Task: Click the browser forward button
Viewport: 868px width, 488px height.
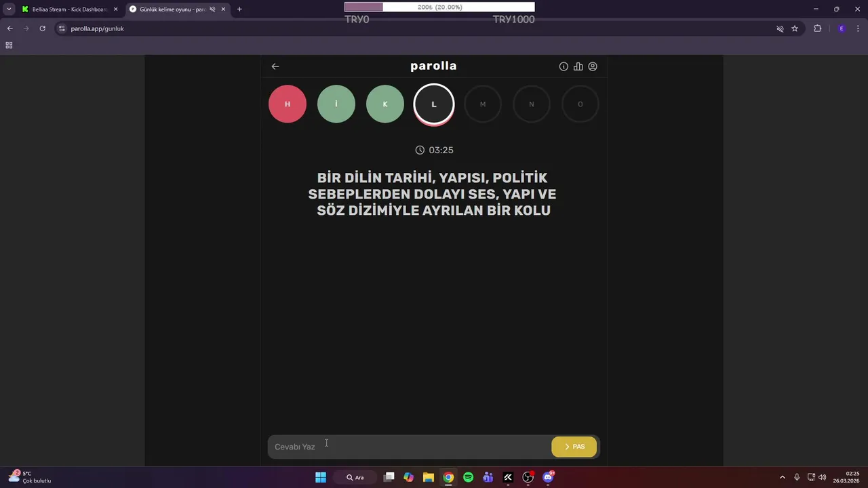Action: pyautogui.click(x=26, y=28)
